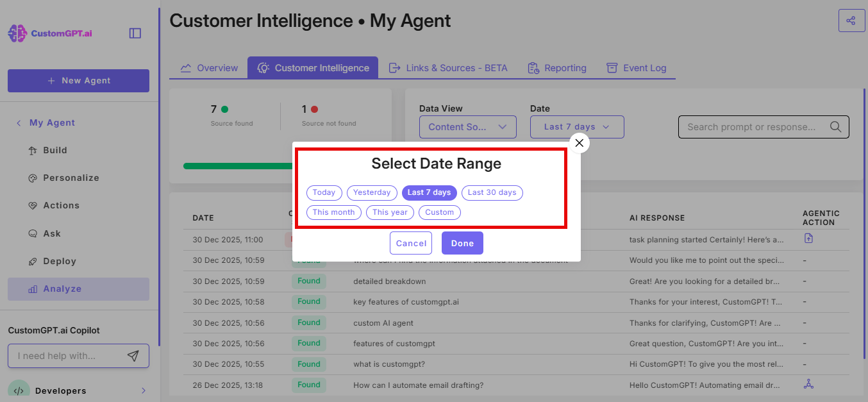Click the DATE column header
Viewport: 868px width, 402px height.
pos(203,218)
